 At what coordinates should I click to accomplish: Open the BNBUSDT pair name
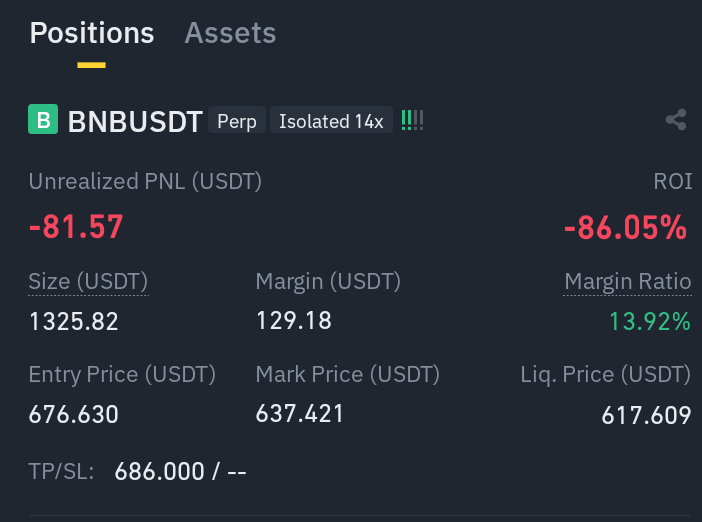[x=135, y=121]
